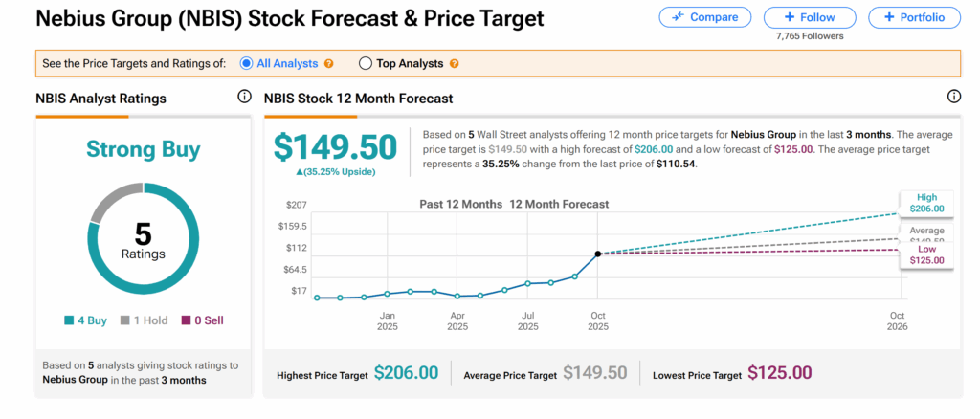Select the All Analysts radio button
980x419 pixels.
click(x=247, y=64)
